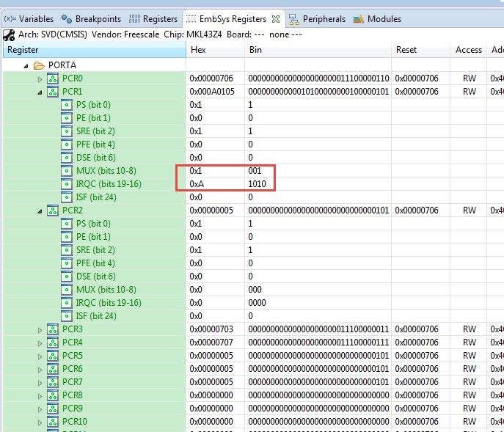The width and height of the screenshot is (504, 432).
Task: Click the PCR3 register icon
Action: tap(53, 329)
